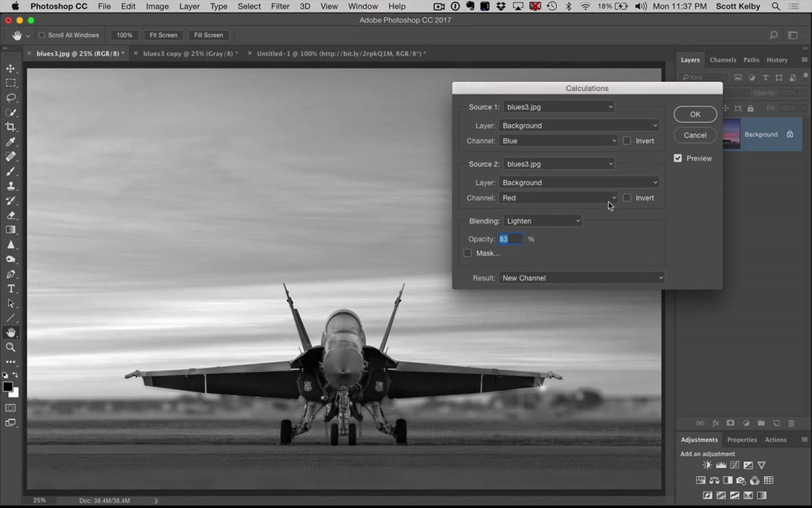Click the Wi-Fi icon in menu bar

pos(585,6)
